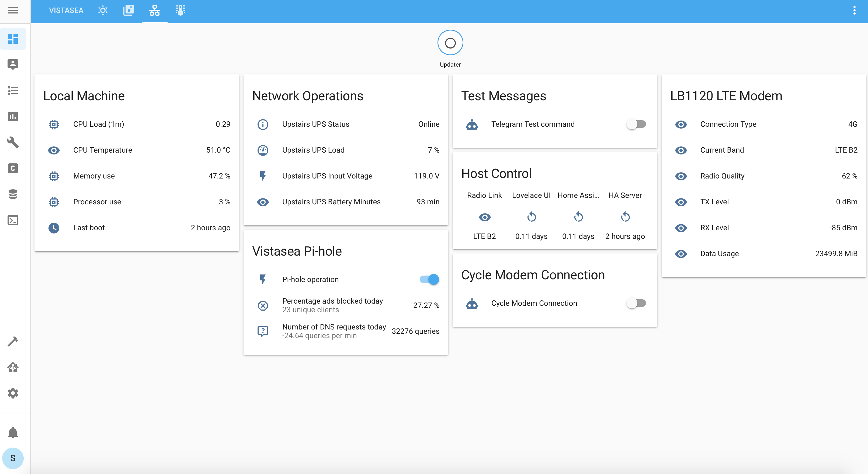The image size is (868, 474).
Task: Open the Configuration gear icon
Action: point(13,393)
